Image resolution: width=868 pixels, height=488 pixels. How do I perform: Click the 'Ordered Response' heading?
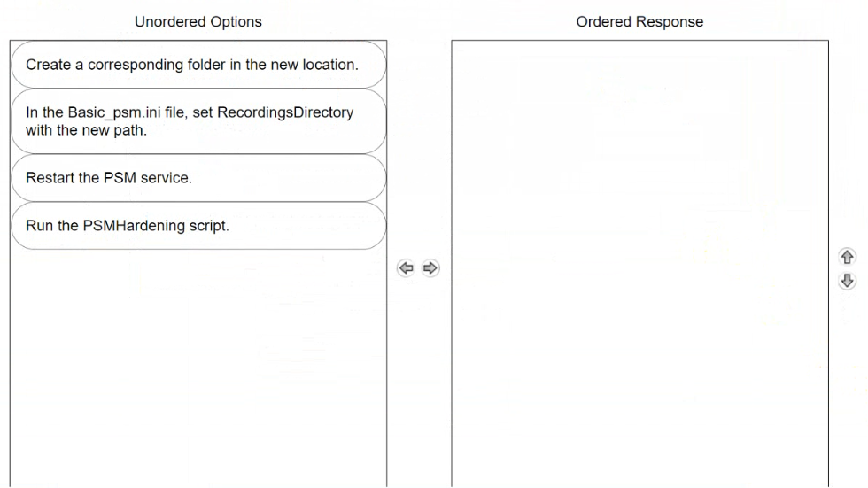[639, 21]
